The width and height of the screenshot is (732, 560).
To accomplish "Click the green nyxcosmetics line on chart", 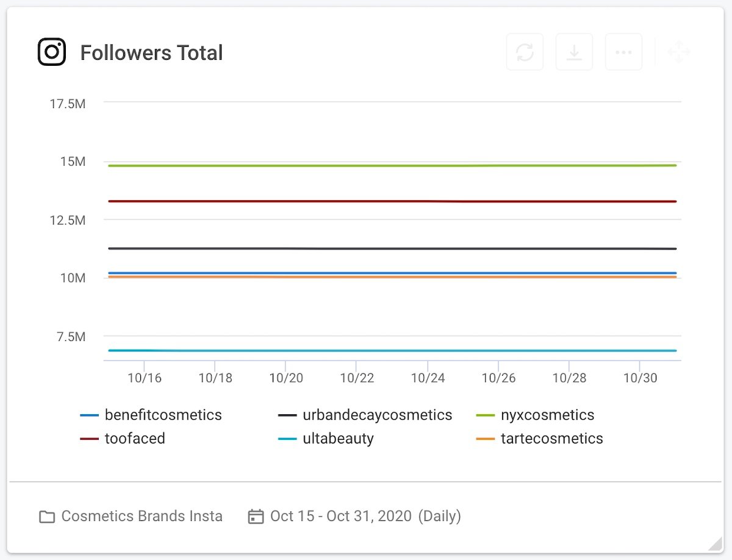I will click(x=390, y=165).
